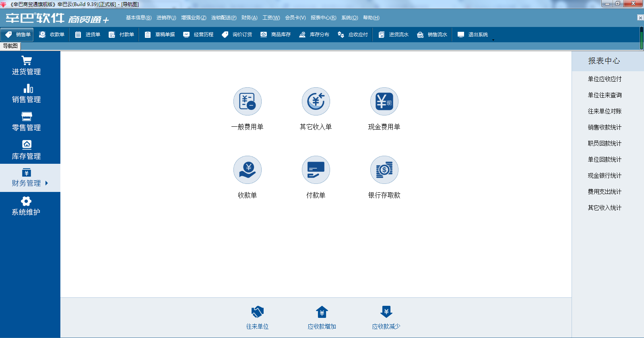This screenshot has height=338, width=644.
Task: Switch to the 导航图 tab
Action: pos(10,46)
